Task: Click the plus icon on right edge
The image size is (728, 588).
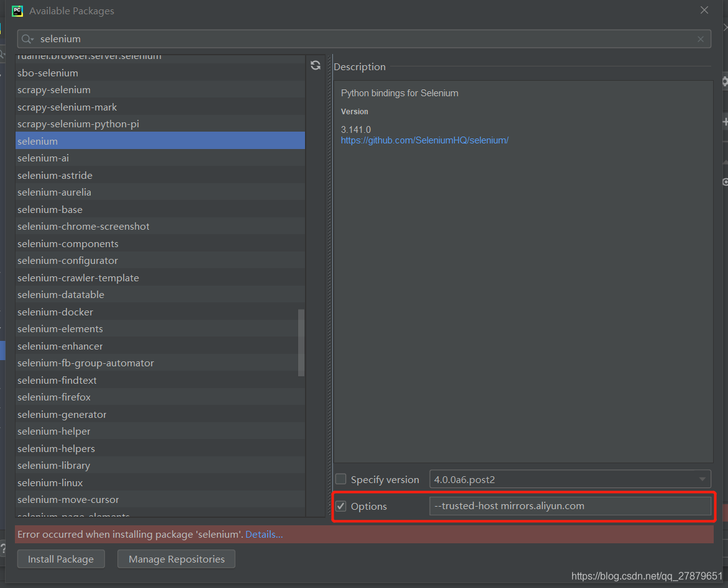Action: coord(724,122)
